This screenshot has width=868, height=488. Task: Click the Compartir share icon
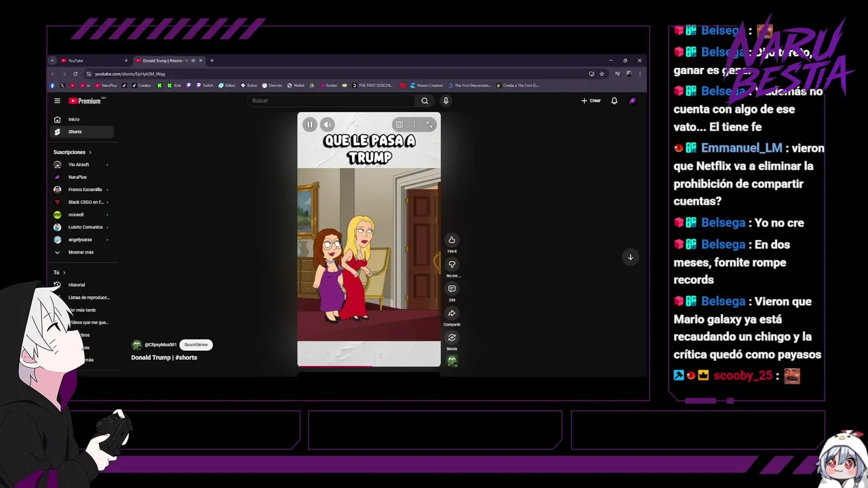[452, 313]
